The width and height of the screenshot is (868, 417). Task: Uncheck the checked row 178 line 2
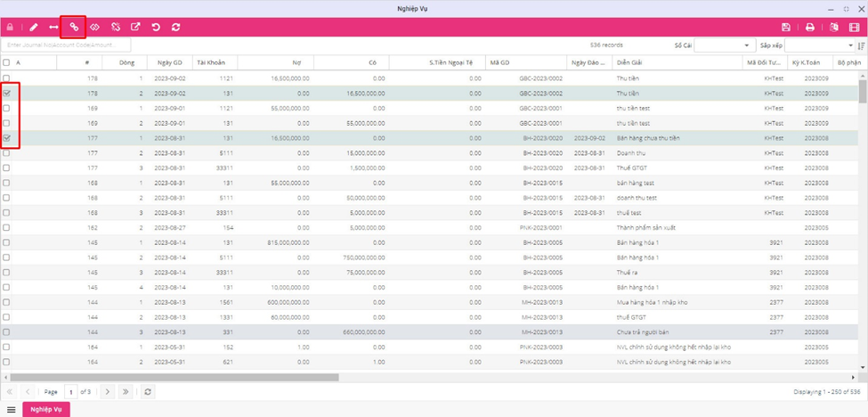[7, 93]
